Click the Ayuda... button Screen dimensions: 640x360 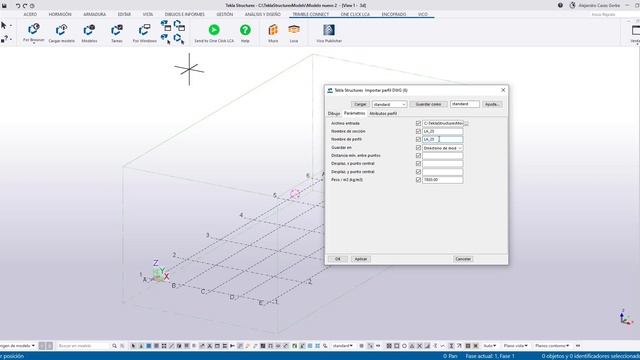492,104
